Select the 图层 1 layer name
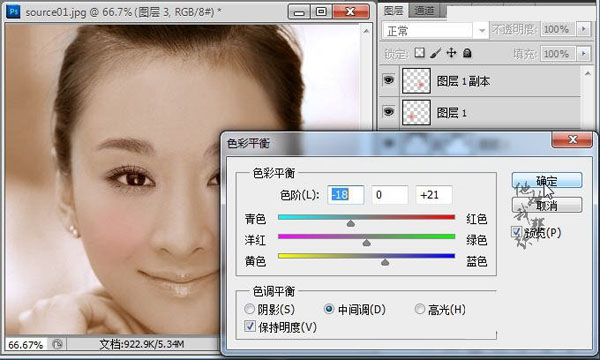 coord(452,113)
